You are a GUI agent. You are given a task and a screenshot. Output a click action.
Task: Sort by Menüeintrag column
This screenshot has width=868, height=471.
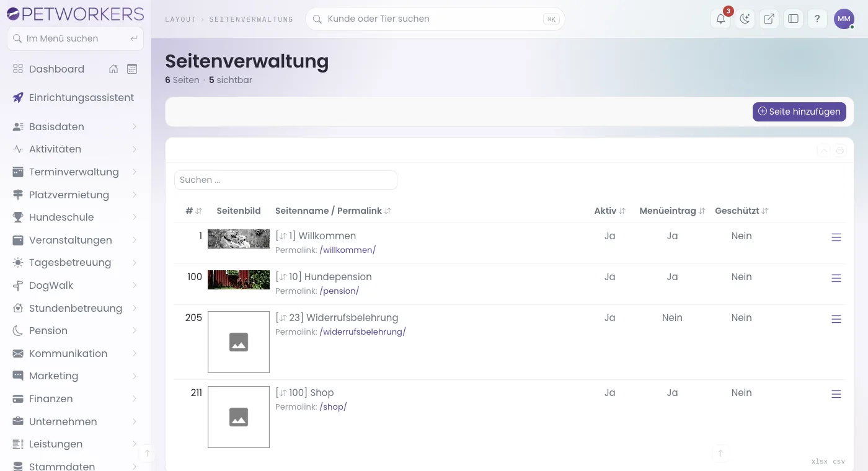(x=673, y=211)
